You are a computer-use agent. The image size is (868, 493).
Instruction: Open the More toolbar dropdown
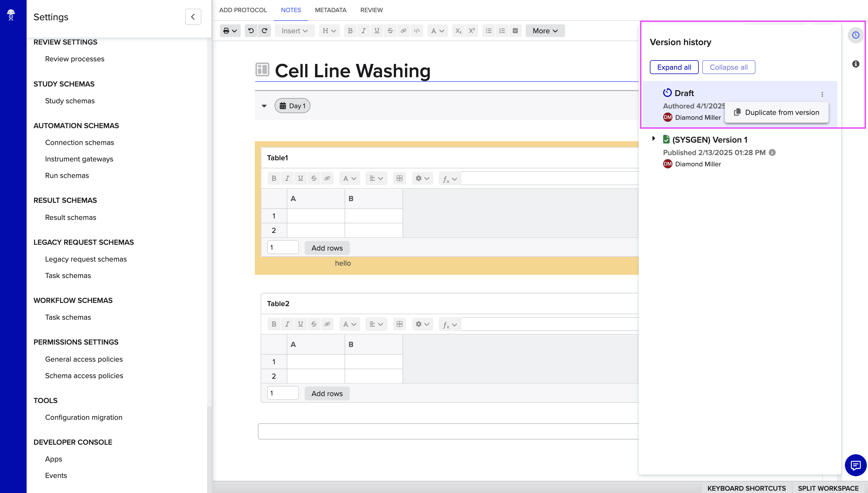pos(545,31)
